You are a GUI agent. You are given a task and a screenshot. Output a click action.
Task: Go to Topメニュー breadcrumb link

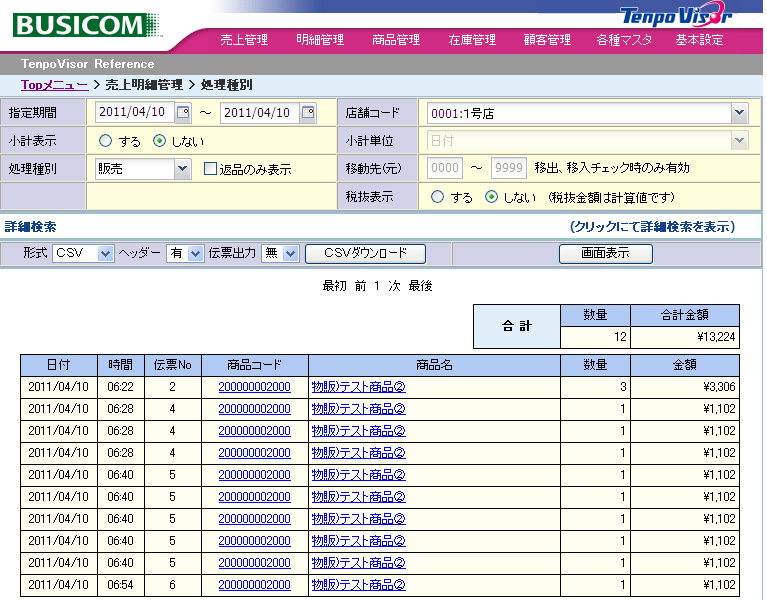(55, 85)
